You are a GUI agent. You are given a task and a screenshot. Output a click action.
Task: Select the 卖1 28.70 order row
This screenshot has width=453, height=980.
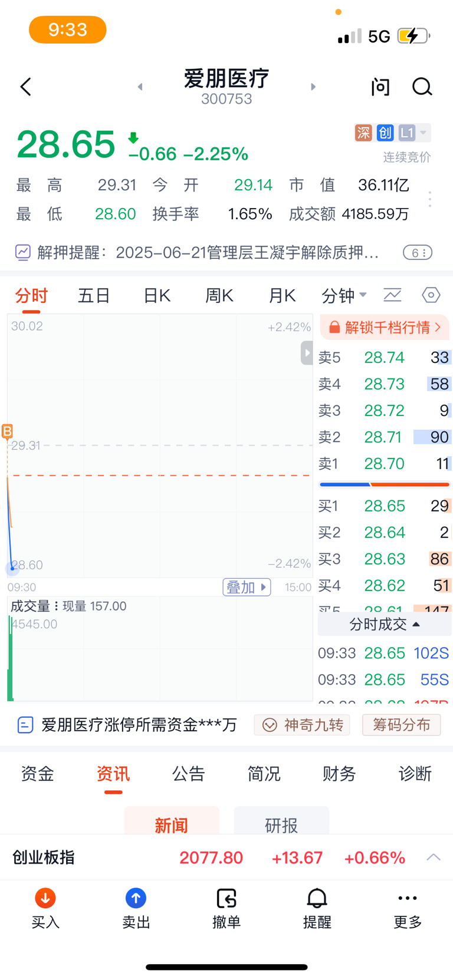(x=385, y=464)
